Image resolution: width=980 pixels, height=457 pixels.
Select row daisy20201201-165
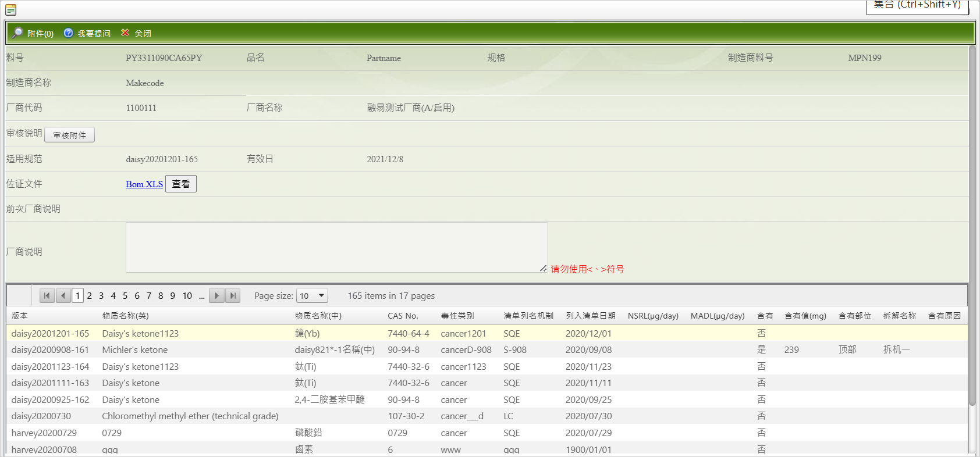(487, 333)
